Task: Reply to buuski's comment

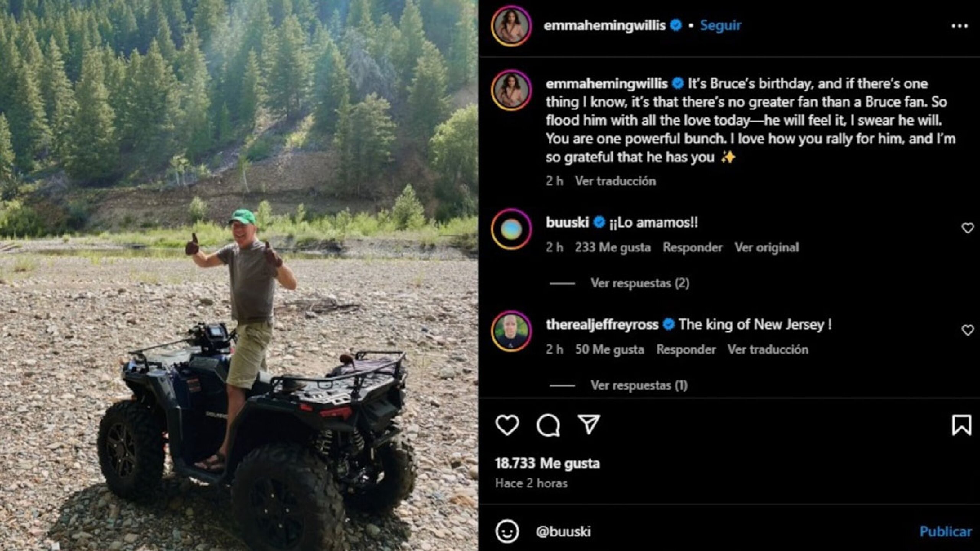Action: (x=693, y=248)
